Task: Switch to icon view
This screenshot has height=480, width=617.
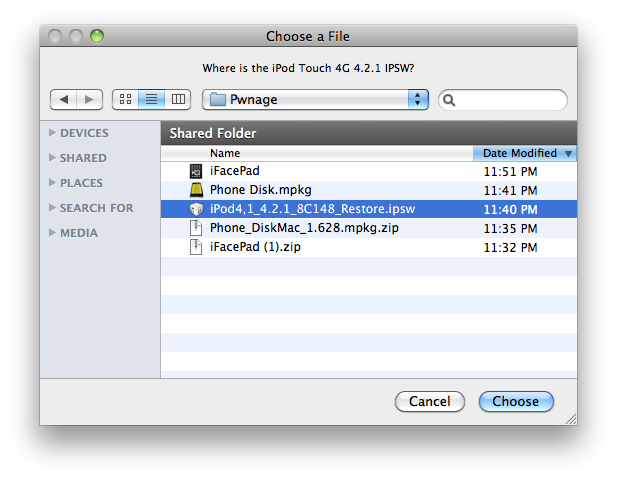Action: tap(126, 100)
